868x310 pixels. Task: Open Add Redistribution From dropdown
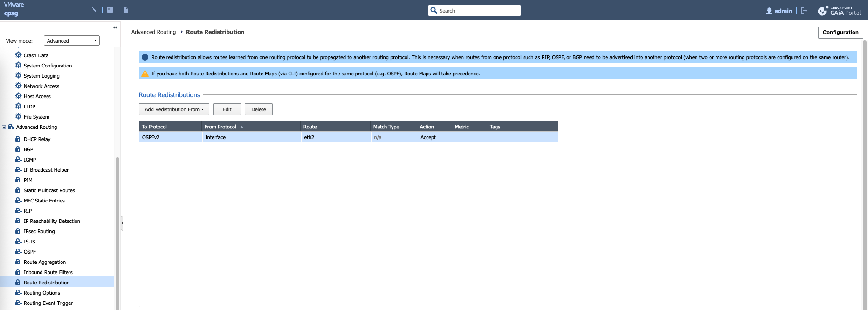click(x=174, y=109)
